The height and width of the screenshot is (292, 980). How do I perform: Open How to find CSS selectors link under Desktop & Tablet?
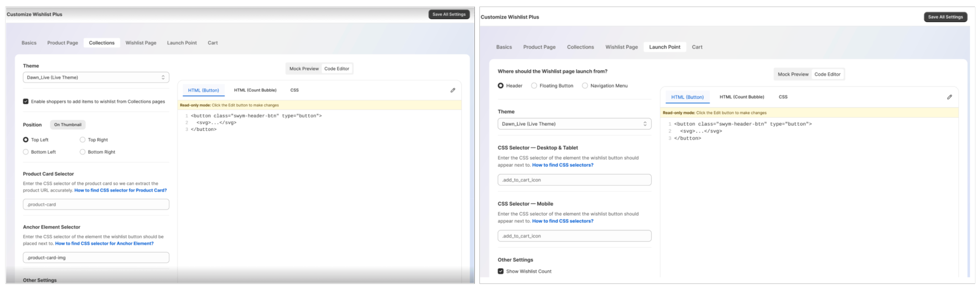pos(563,165)
